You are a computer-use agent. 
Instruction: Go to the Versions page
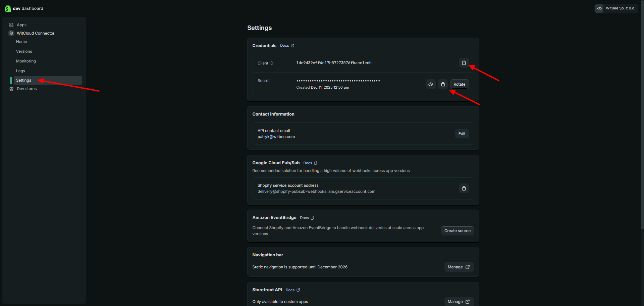click(x=24, y=51)
